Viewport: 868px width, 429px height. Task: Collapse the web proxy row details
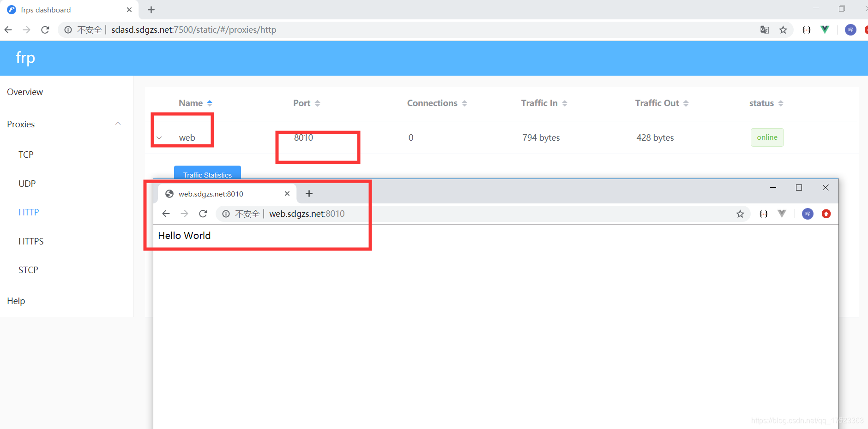159,138
